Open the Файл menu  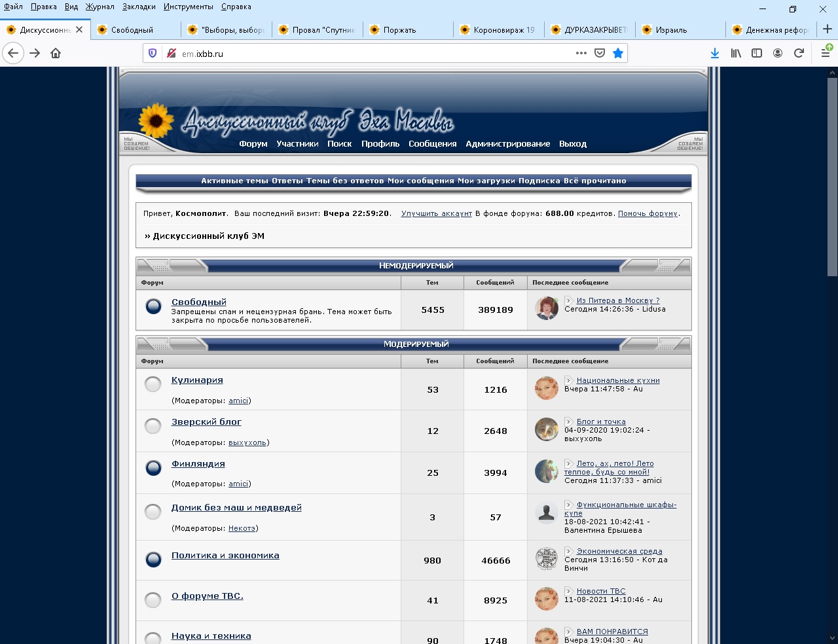13,7
